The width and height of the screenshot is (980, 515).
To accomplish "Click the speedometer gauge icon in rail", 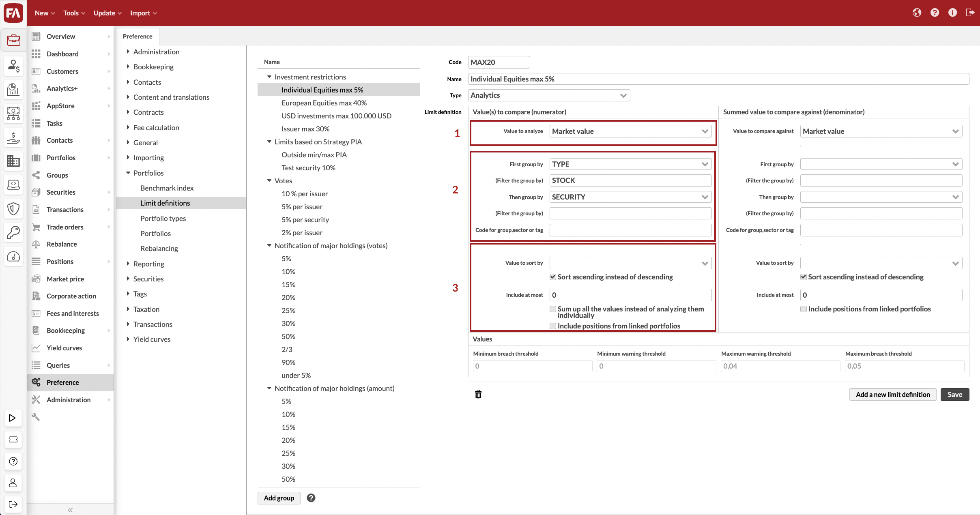I will coord(13,256).
